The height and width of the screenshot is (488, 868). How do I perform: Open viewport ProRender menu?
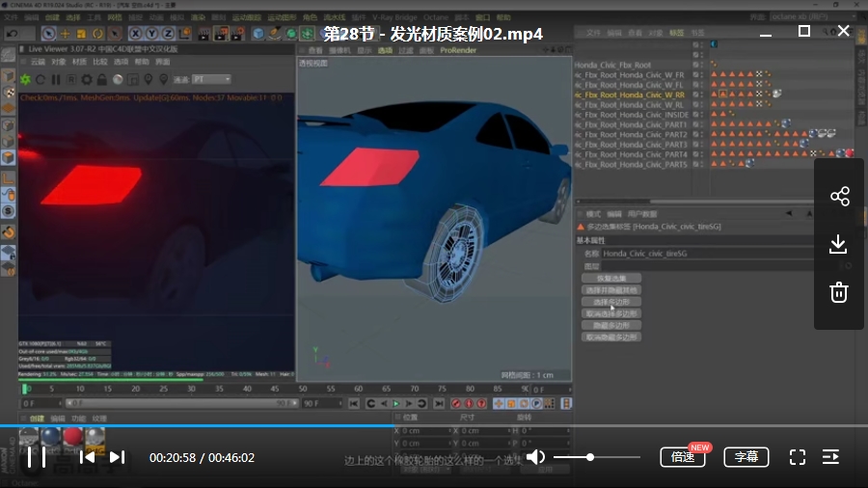(x=458, y=50)
